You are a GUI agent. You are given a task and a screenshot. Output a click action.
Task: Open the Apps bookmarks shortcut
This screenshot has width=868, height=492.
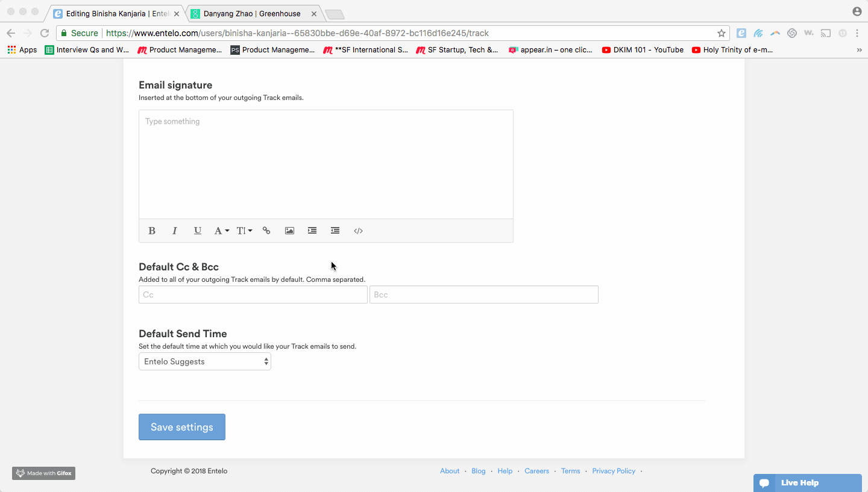22,50
